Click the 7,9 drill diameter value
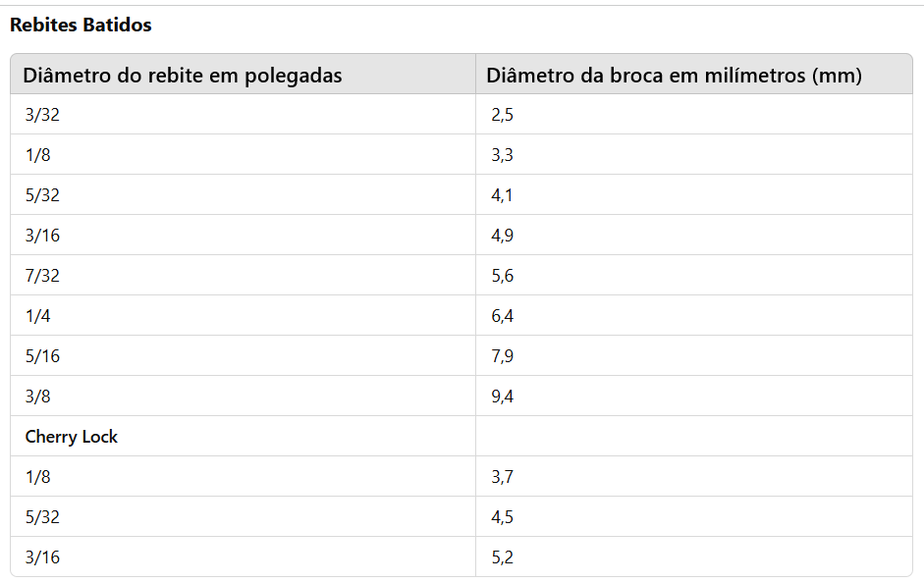The height and width of the screenshot is (583, 924). coord(502,356)
